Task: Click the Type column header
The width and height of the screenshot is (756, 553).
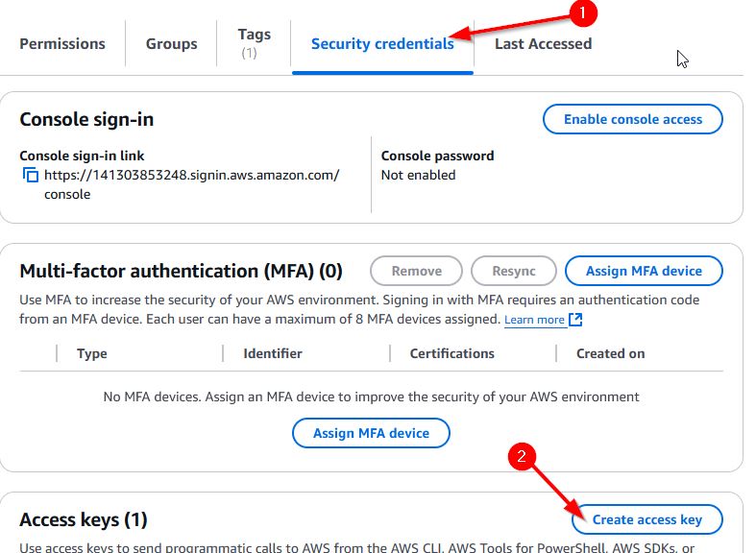Action: click(x=92, y=353)
